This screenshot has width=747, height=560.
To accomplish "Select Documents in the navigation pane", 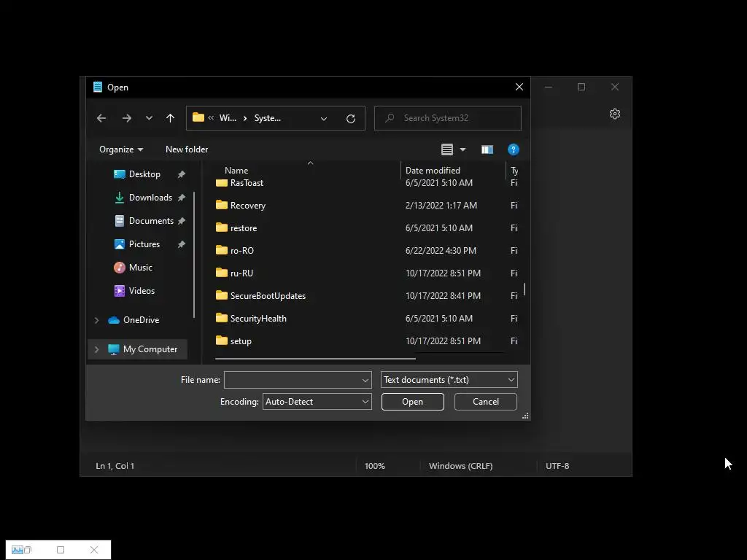I will click(x=151, y=221).
